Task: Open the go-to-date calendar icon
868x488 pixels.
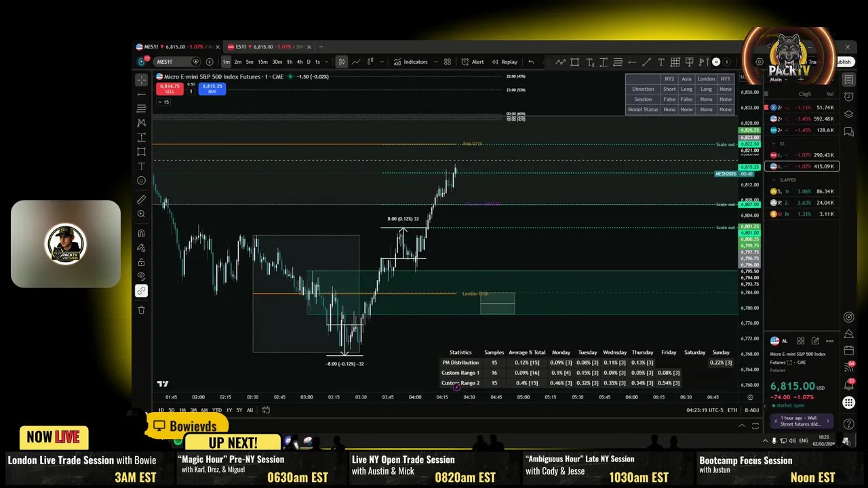Action: [x=266, y=410]
